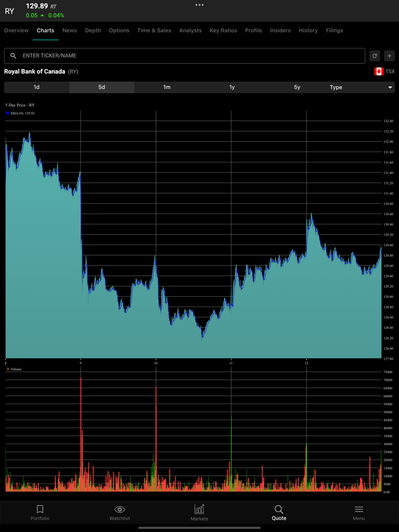Switch to the Key Ratios tab

[x=223, y=31]
